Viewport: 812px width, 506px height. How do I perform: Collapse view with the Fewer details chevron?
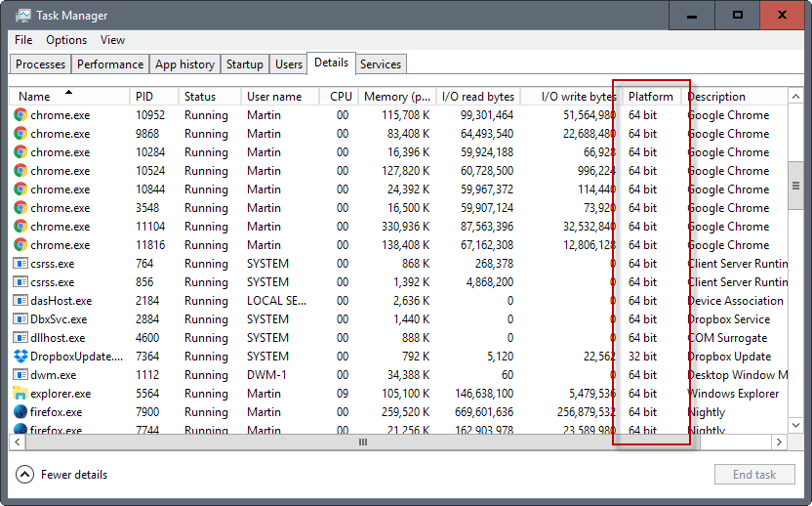24,475
